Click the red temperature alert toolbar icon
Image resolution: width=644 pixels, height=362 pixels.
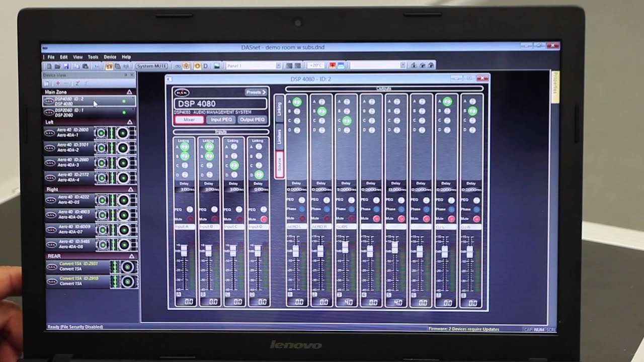click(333, 65)
